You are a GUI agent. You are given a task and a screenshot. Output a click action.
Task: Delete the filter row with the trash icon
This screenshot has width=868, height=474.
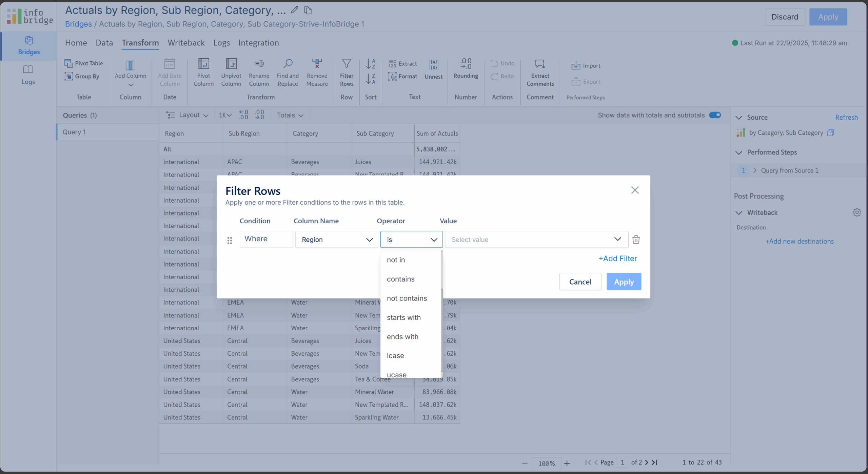click(x=636, y=240)
